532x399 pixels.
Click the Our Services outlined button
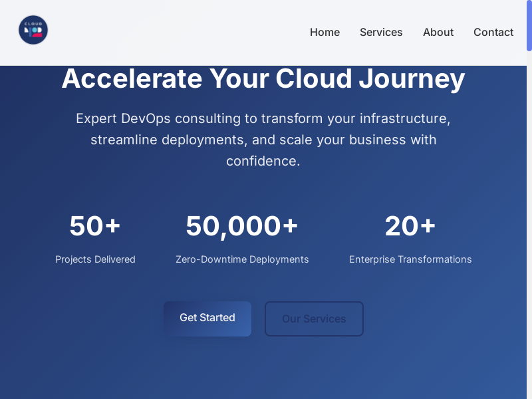314,319
